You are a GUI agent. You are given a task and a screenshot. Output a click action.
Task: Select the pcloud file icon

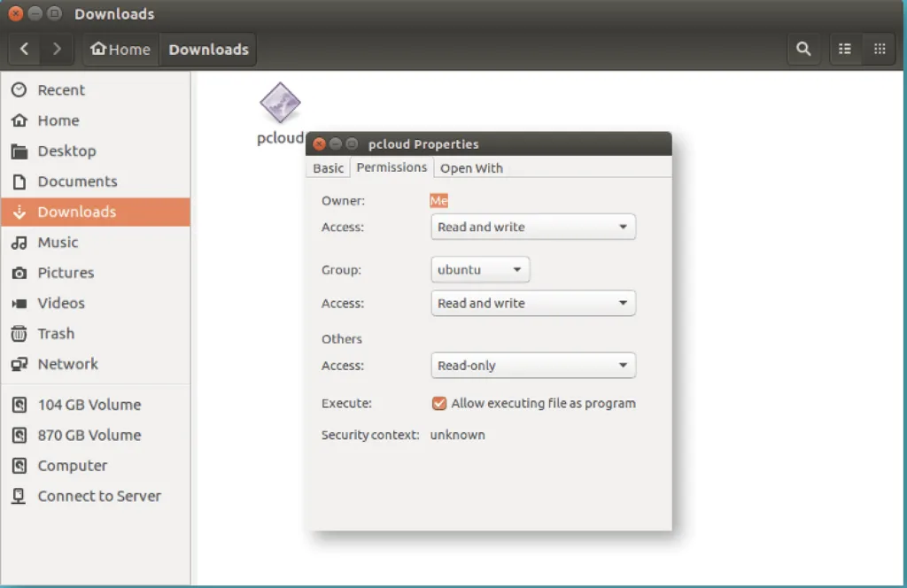pyautogui.click(x=280, y=104)
